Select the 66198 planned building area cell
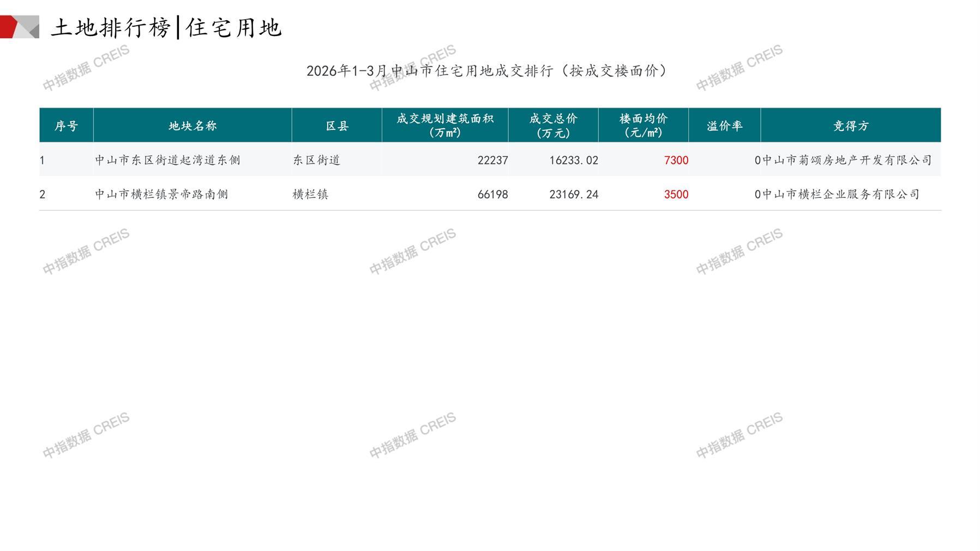Image resolution: width=980 pixels, height=551 pixels. coord(492,194)
